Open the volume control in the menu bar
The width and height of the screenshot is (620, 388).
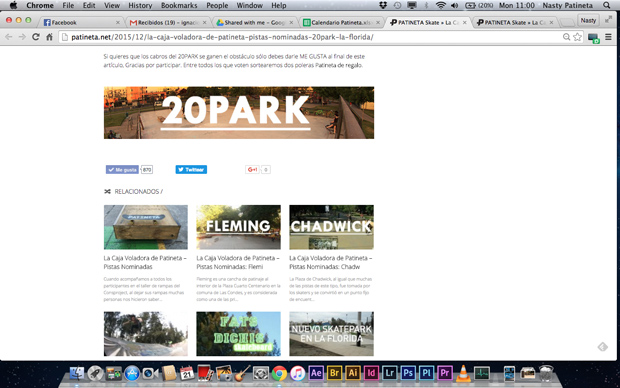454,5
